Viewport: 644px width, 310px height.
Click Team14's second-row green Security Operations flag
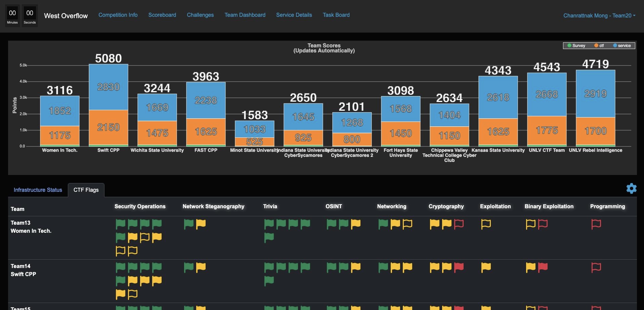pos(120,281)
